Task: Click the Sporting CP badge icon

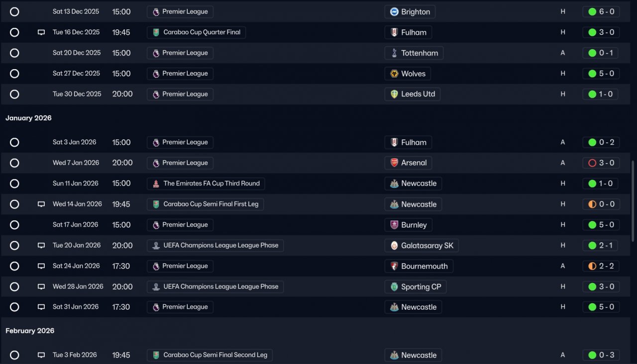Action: [x=394, y=287]
